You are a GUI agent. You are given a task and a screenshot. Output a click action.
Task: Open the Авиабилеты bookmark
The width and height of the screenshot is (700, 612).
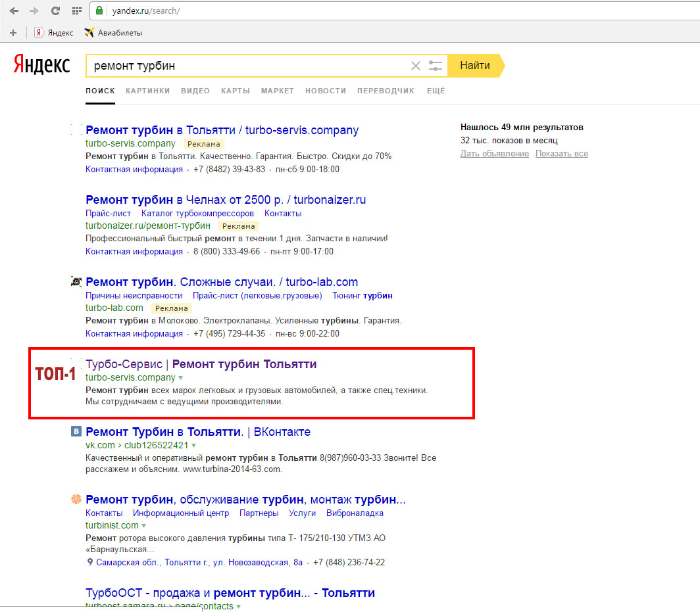click(x=113, y=33)
